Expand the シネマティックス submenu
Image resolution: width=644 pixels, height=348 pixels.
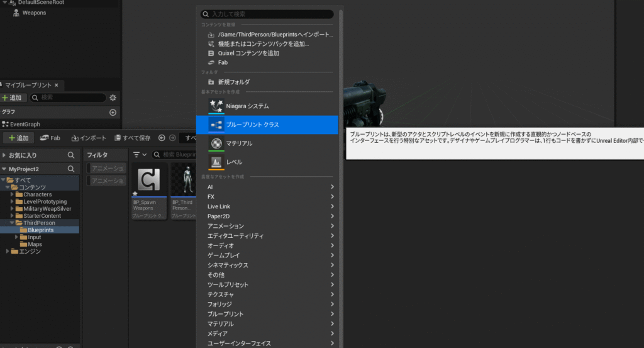click(267, 265)
